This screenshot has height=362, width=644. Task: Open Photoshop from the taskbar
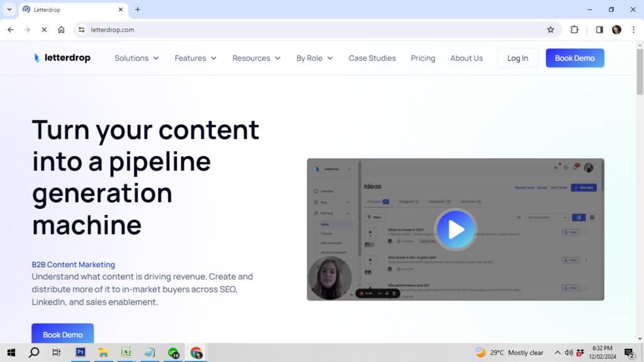(80, 353)
